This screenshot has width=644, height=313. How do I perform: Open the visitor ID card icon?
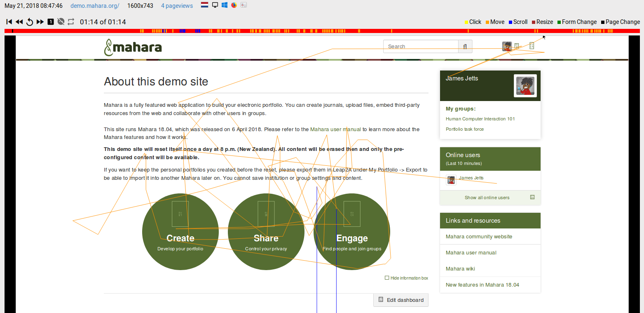click(244, 5)
